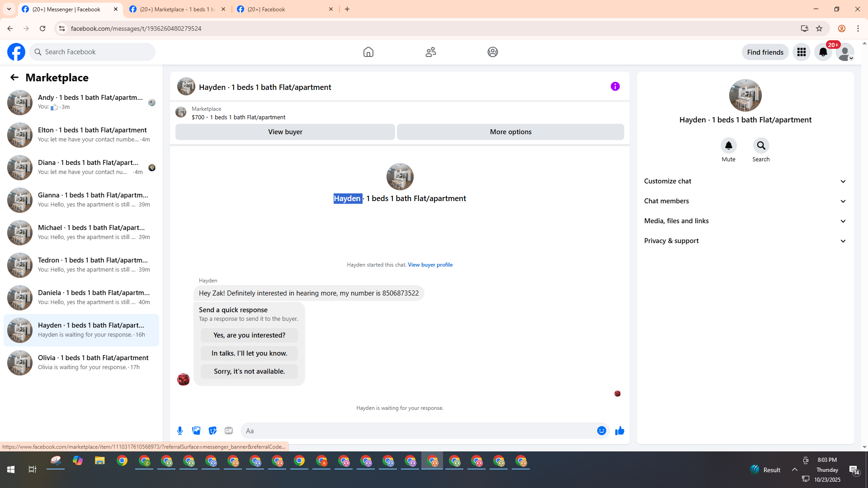Image resolution: width=868 pixels, height=488 pixels.
Task: Click the message text input field
Action: point(418,431)
